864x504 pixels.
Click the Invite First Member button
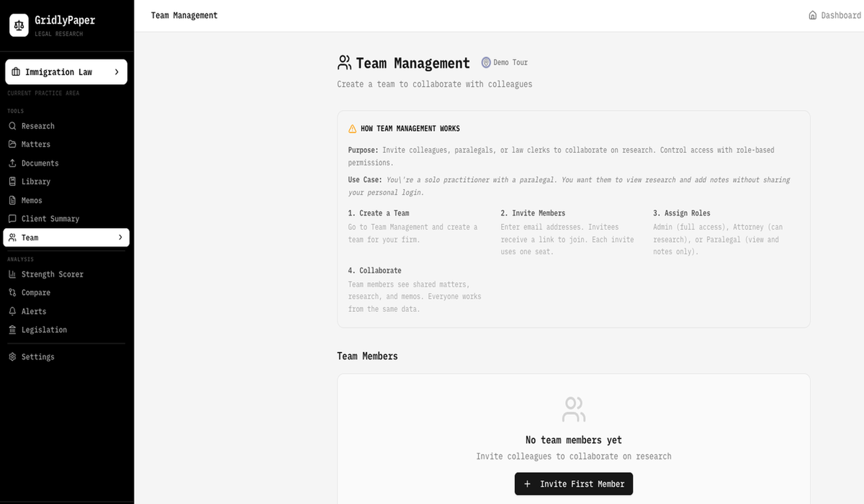[x=573, y=484]
